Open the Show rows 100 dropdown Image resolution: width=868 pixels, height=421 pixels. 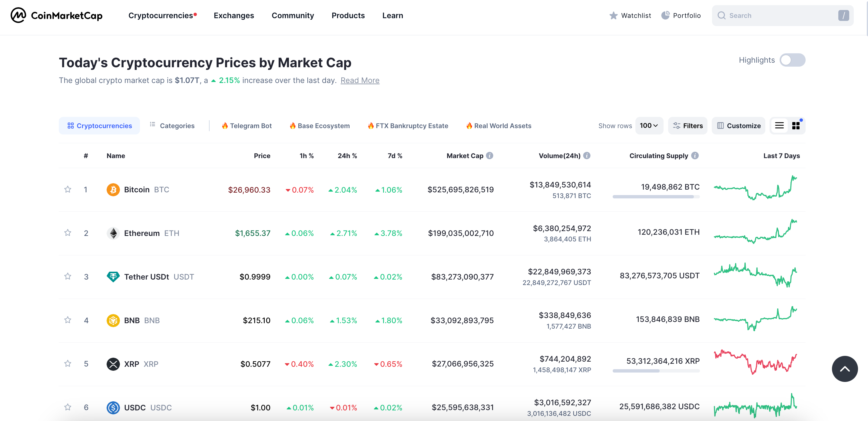(649, 125)
